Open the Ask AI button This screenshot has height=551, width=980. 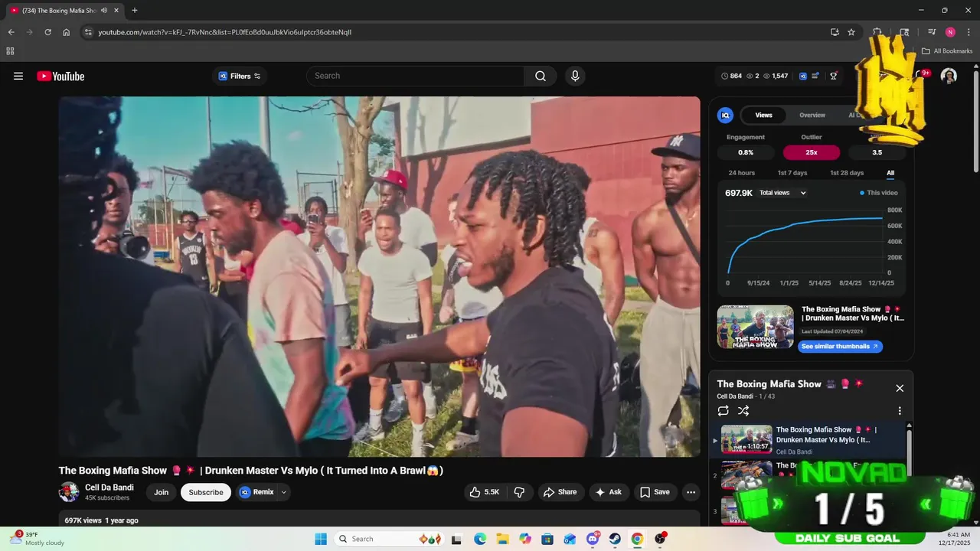(x=609, y=492)
